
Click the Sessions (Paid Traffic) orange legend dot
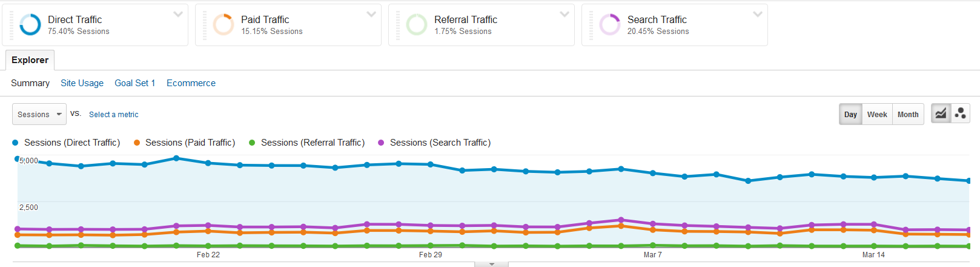click(137, 143)
